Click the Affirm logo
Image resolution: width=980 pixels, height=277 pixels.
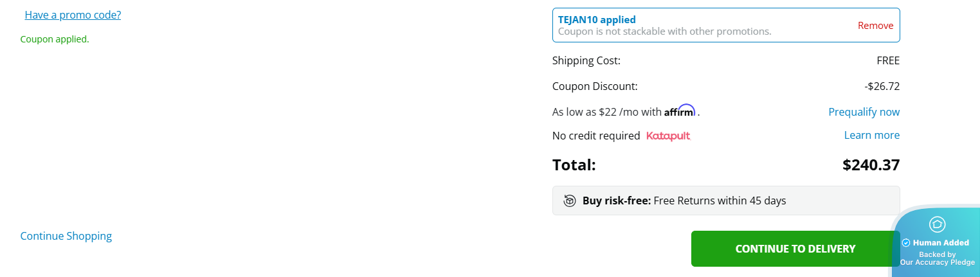[680, 111]
